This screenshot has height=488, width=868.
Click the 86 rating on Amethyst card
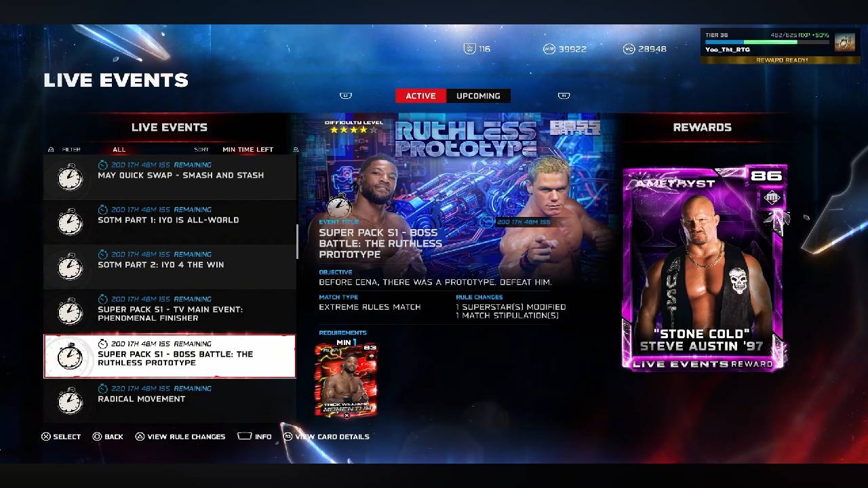766,176
